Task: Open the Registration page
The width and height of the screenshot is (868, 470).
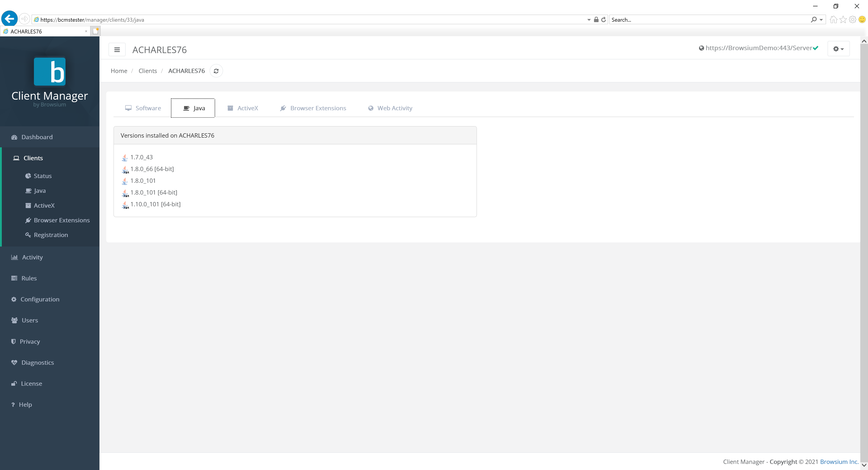Action: pyautogui.click(x=51, y=235)
